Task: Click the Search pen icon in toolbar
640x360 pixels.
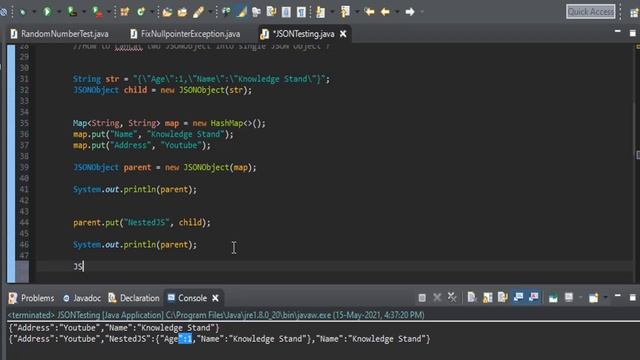Action: [x=198, y=12]
